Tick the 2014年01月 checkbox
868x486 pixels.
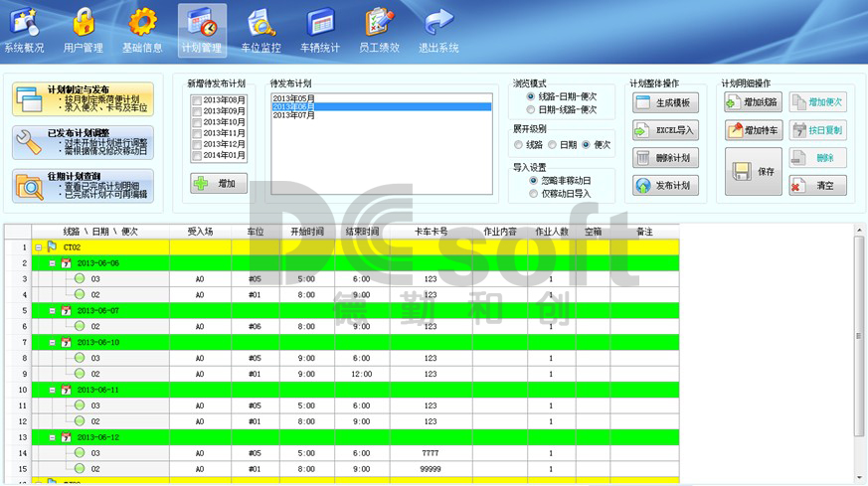pyautogui.click(x=196, y=155)
